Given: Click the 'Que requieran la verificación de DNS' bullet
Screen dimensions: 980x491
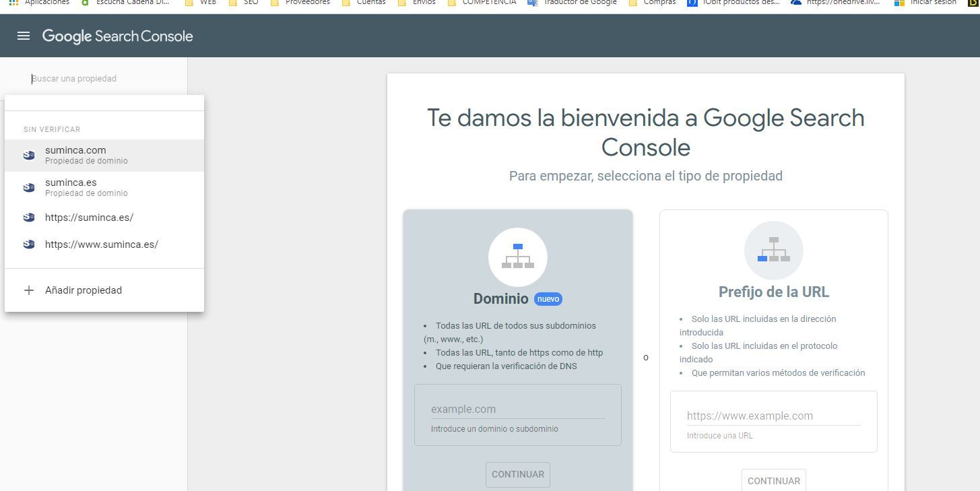Looking at the screenshot, I should (507, 366).
